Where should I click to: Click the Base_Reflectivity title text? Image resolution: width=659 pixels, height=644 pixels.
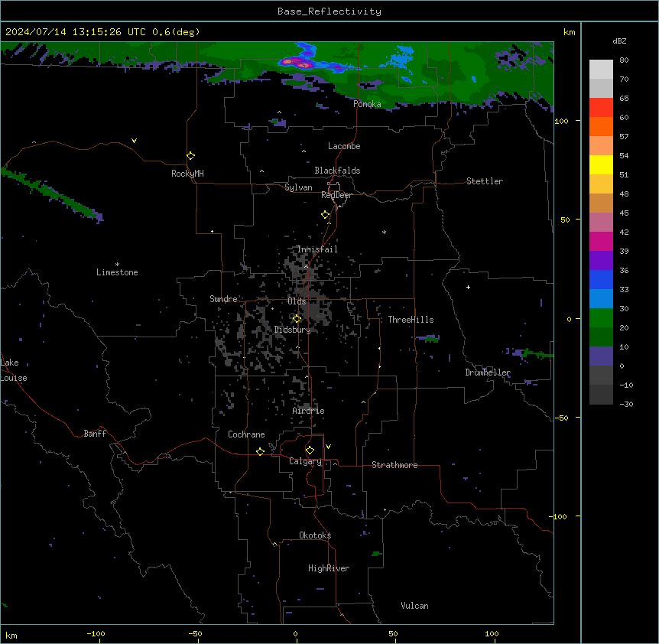(x=329, y=11)
